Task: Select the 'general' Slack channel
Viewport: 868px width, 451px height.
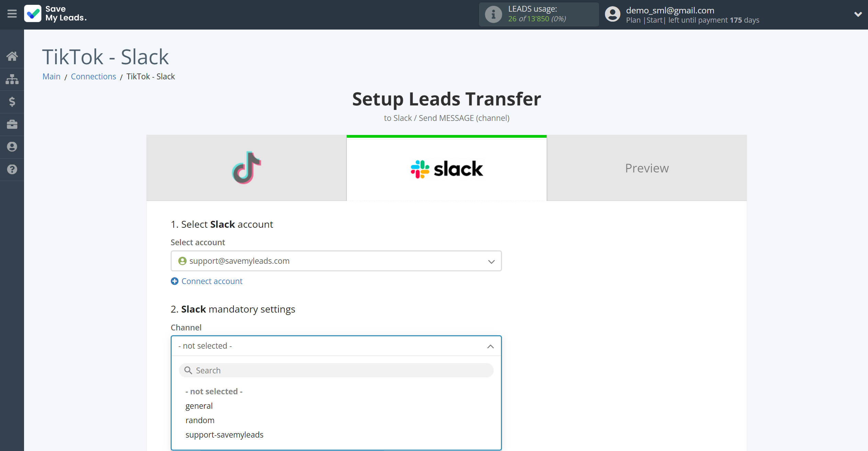Action: click(198, 406)
